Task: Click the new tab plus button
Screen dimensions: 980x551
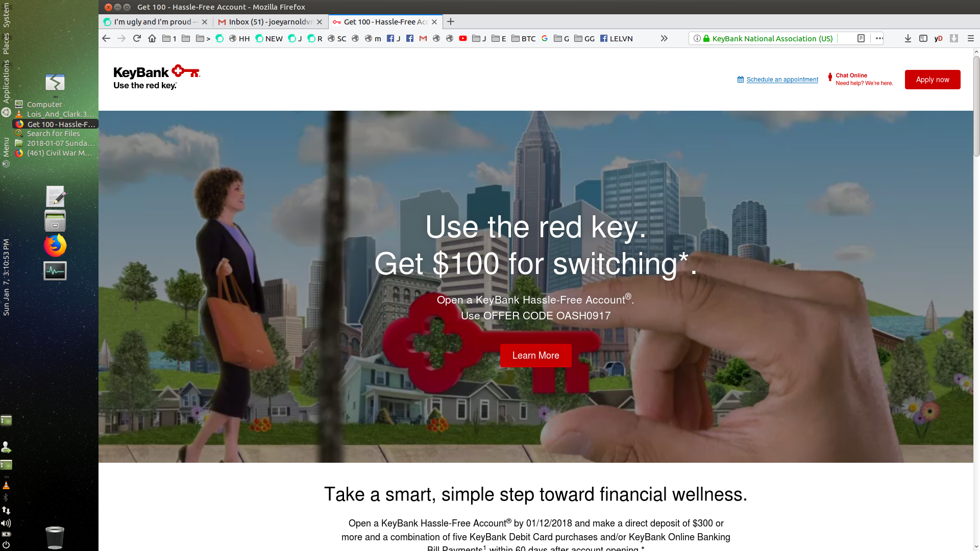Action: [450, 21]
